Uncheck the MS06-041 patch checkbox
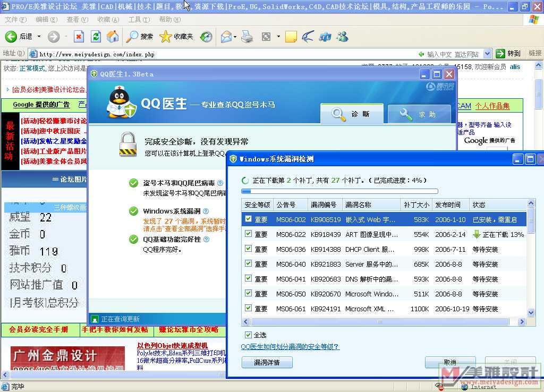This screenshot has width=544, height=392. 248,278
